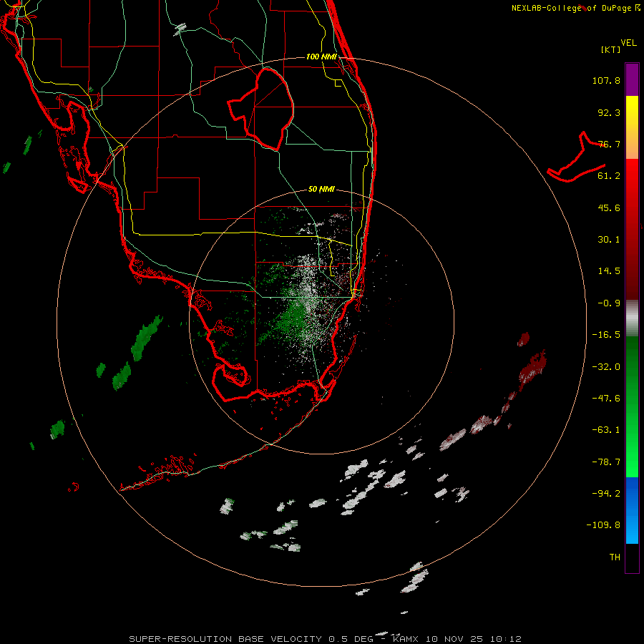Select the 76.7 legend value
The width and height of the screenshot is (644, 644).
tap(609, 144)
